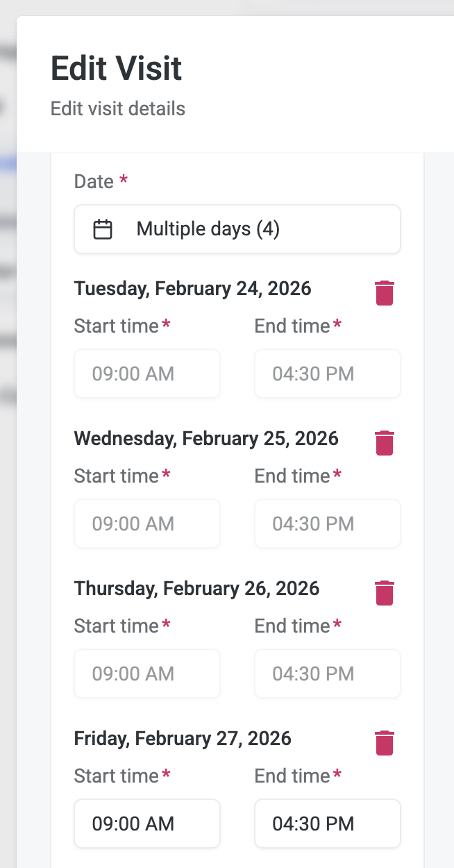Select Wednesday's End time input

327,524
